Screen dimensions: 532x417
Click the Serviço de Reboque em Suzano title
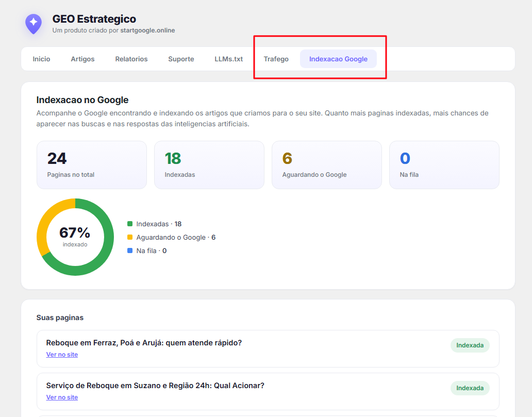155,386
